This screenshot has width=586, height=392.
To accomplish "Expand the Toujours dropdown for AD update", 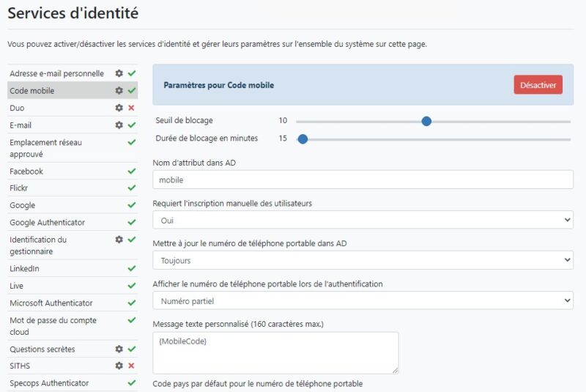I will [363, 260].
